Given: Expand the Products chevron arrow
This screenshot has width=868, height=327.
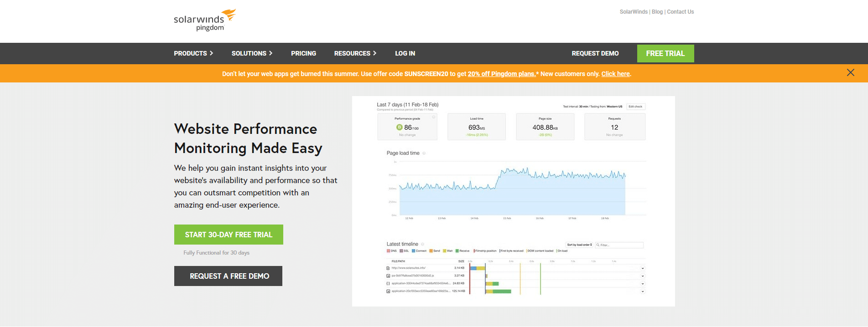Looking at the screenshot, I should [x=211, y=53].
